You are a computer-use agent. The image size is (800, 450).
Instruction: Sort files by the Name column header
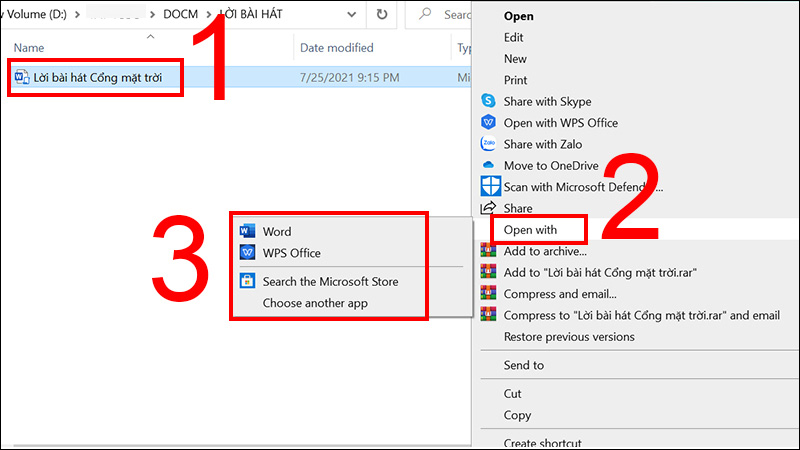(x=29, y=47)
